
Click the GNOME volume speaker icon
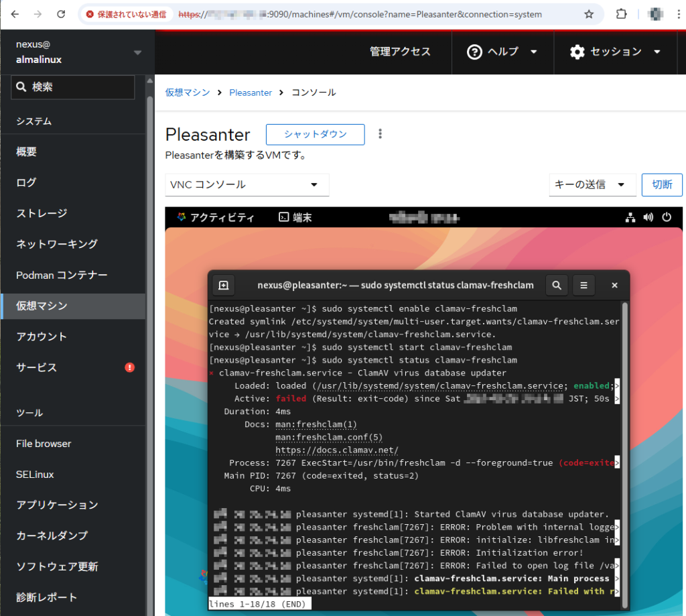pos(648,217)
